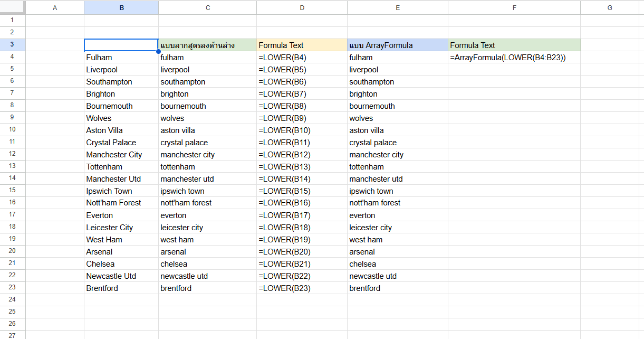Click cell 'Tottenham' in column B

point(121,166)
